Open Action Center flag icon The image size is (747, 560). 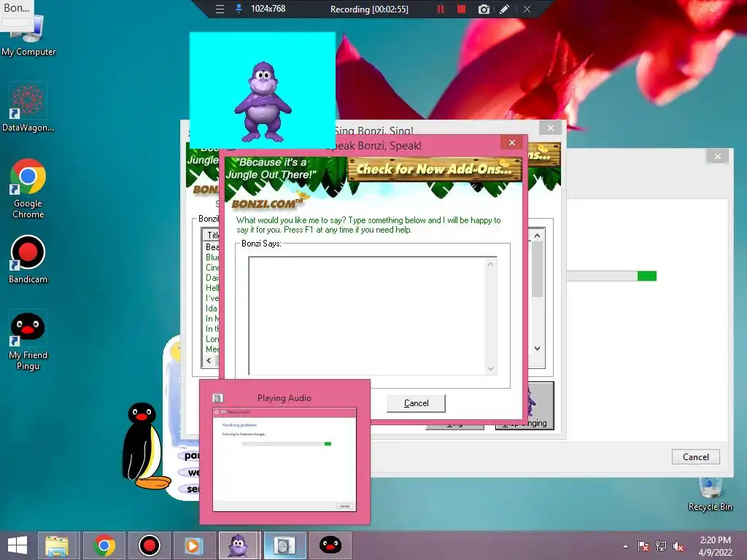[643, 546]
